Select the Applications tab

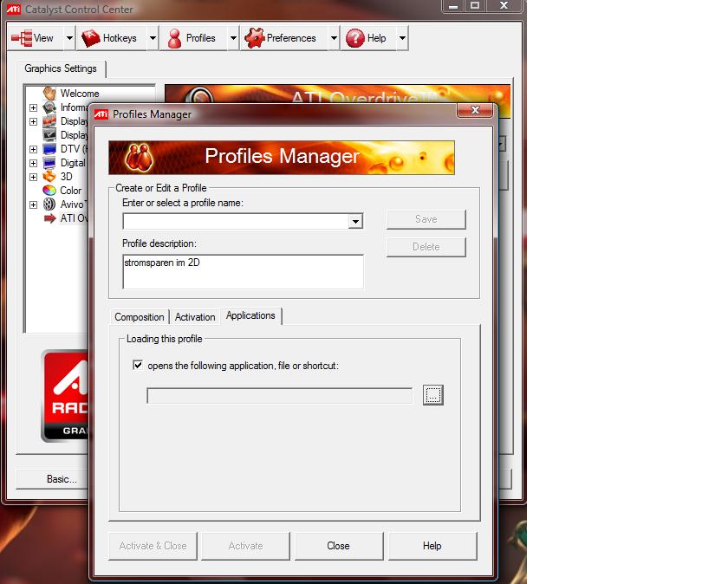click(250, 315)
